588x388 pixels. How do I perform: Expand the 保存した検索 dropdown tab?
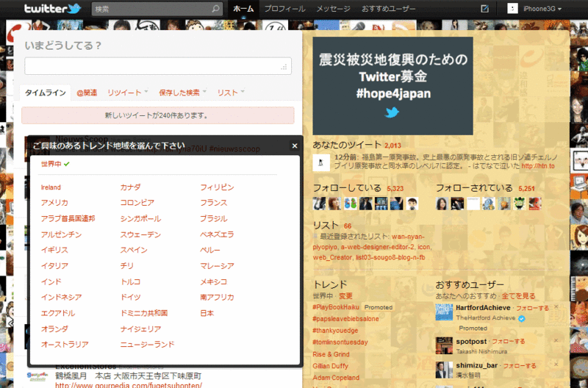coord(182,93)
